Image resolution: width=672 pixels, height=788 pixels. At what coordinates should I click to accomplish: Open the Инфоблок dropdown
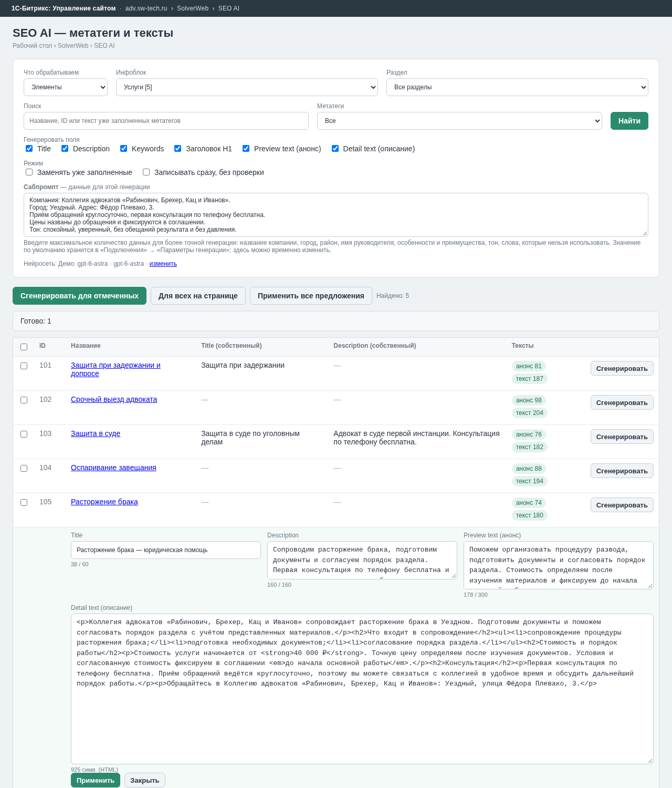(x=247, y=87)
